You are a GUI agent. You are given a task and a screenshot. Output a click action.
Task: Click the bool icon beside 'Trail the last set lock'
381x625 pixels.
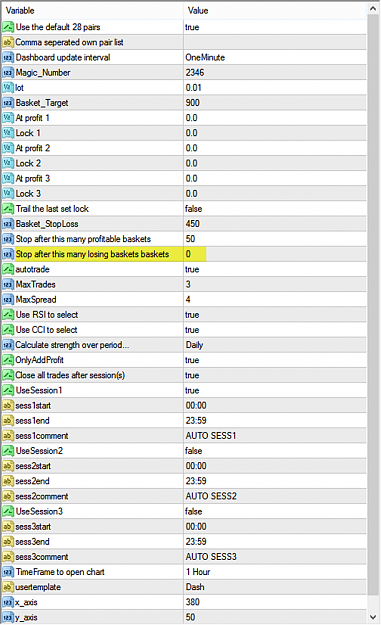click(x=8, y=209)
